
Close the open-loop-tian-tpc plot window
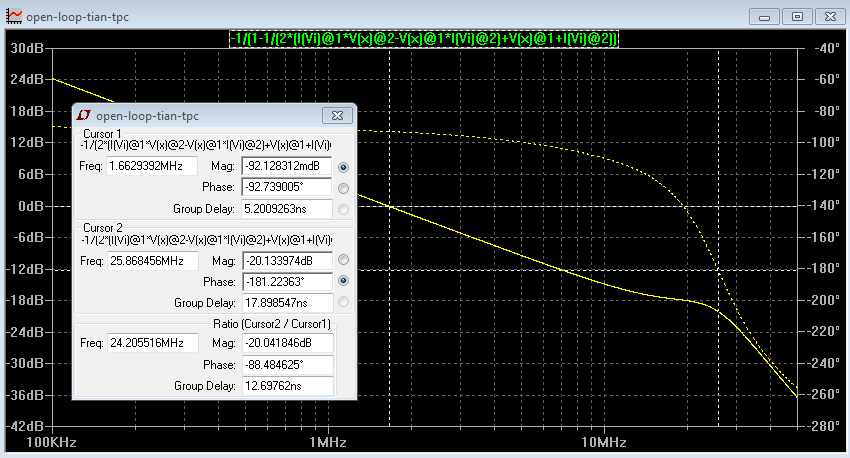[830, 17]
